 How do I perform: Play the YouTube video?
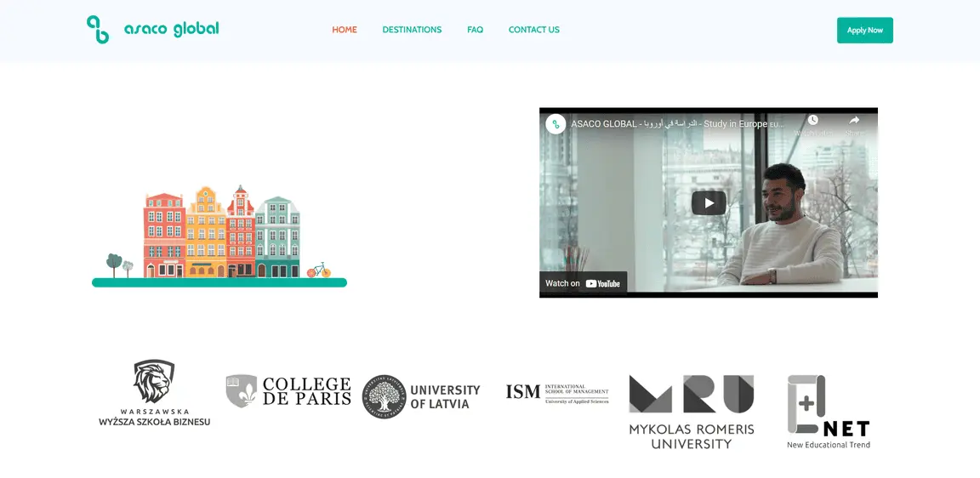coord(708,203)
